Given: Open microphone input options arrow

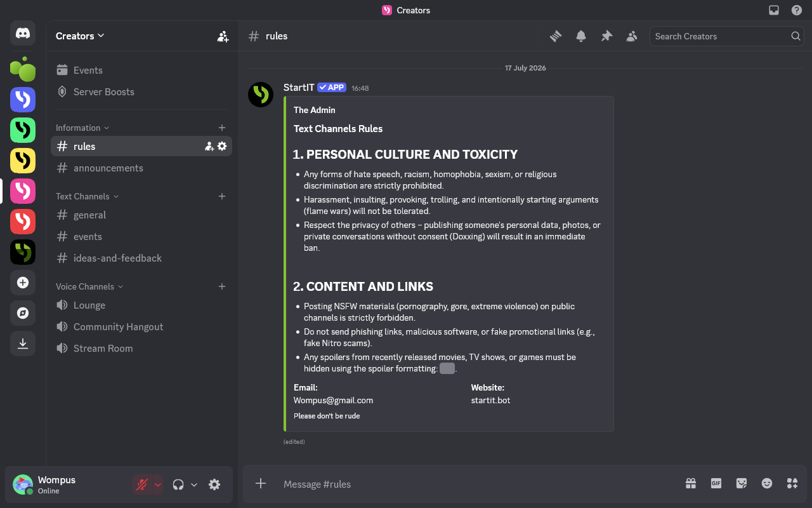Looking at the screenshot, I should click(158, 485).
